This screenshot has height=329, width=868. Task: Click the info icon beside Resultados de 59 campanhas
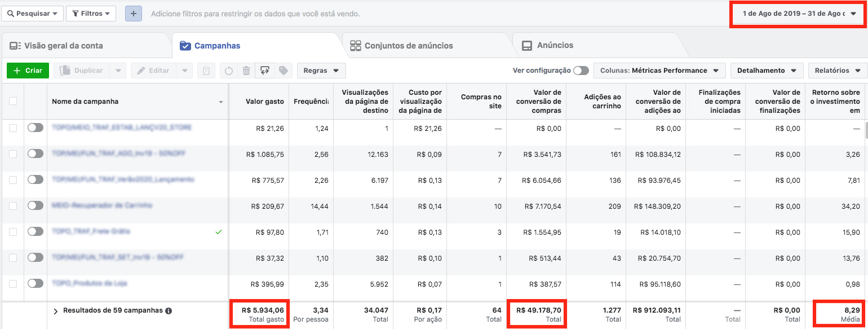pos(169,310)
